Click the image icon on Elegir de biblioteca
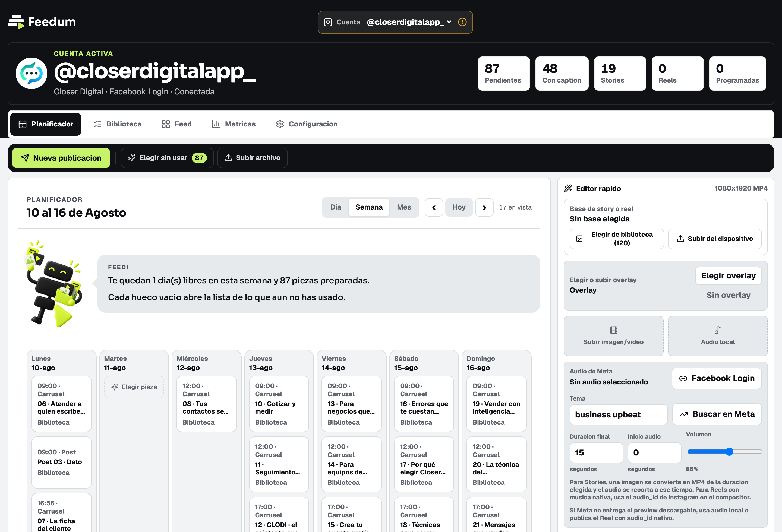 point(579,239)
